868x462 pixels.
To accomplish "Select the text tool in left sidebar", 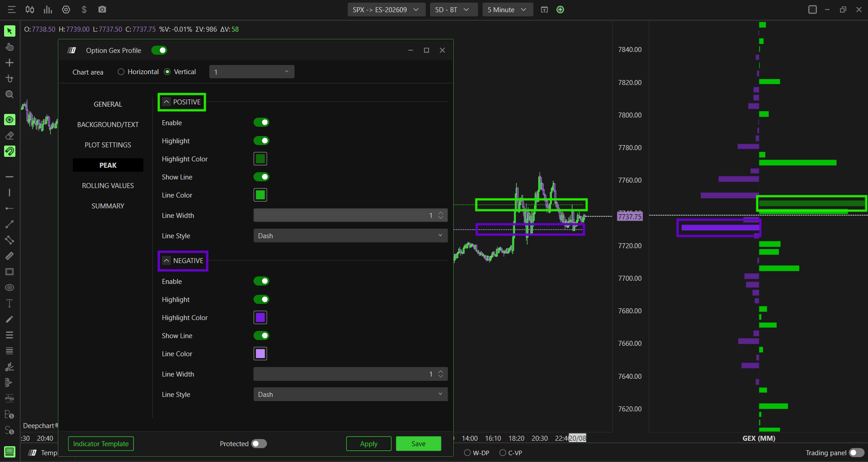I will coord(9,303).
